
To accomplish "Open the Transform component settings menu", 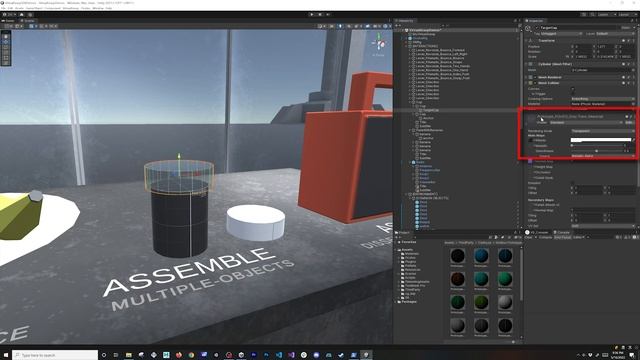I will (x=633, y=40).
